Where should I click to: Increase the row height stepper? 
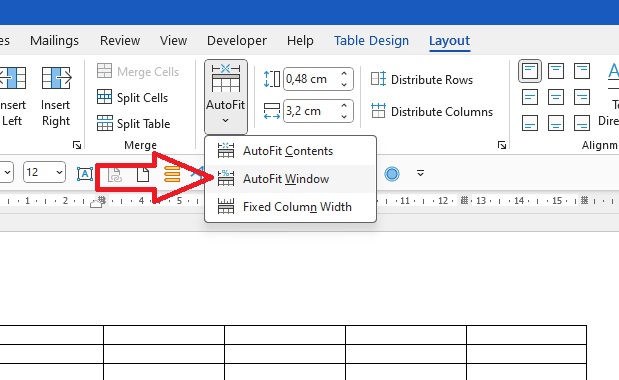[344, 74]
